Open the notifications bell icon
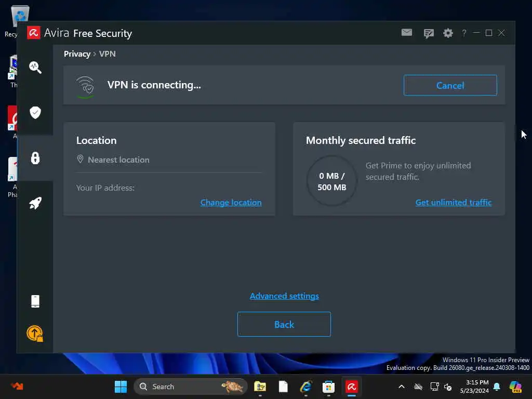This screenshot has height=399, width=532. pyautogui.click(x=497, y=387)
